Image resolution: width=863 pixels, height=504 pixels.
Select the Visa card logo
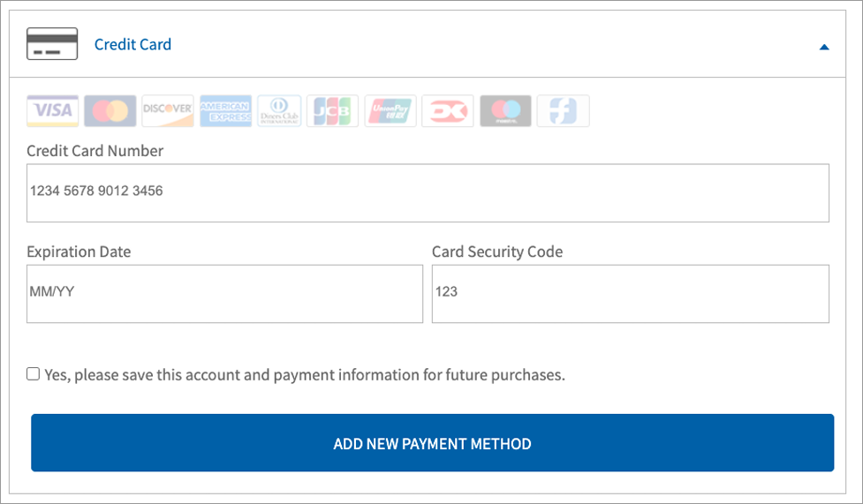[x=53, y=110]
